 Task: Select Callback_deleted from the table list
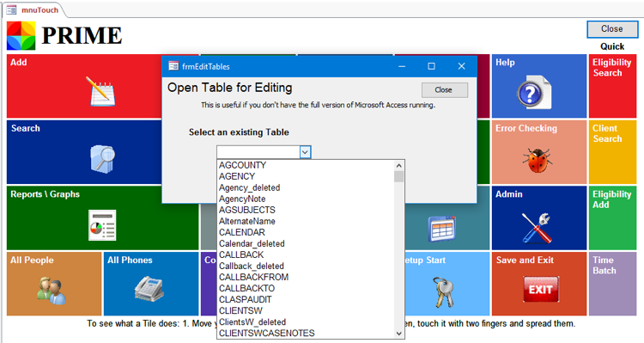click(x=306, y=266)
